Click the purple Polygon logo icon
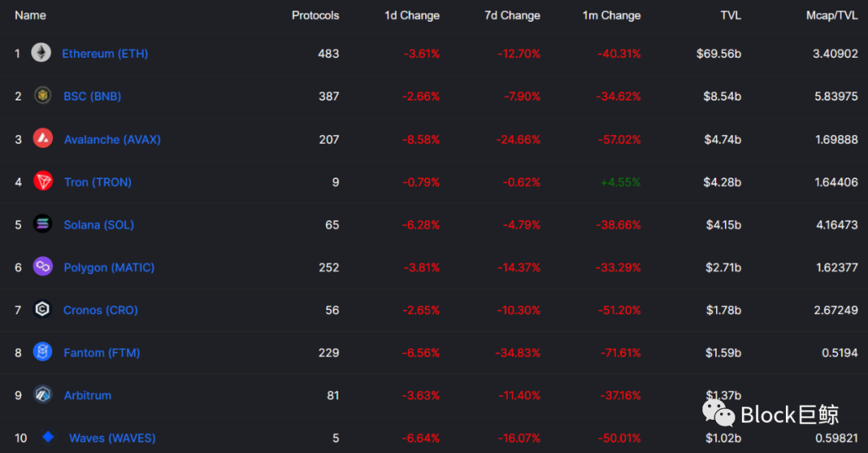This screenshot has height=453, width=868. pyautogui.click(x=43, y=267)
